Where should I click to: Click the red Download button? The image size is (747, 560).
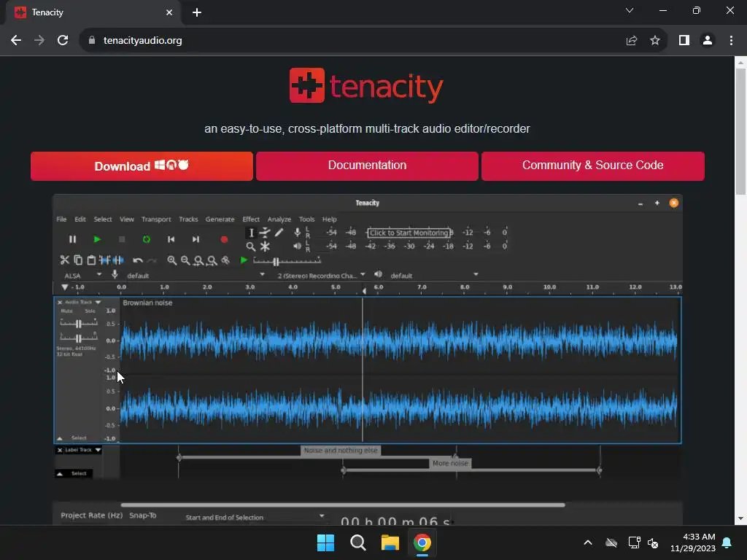(142, 166)
